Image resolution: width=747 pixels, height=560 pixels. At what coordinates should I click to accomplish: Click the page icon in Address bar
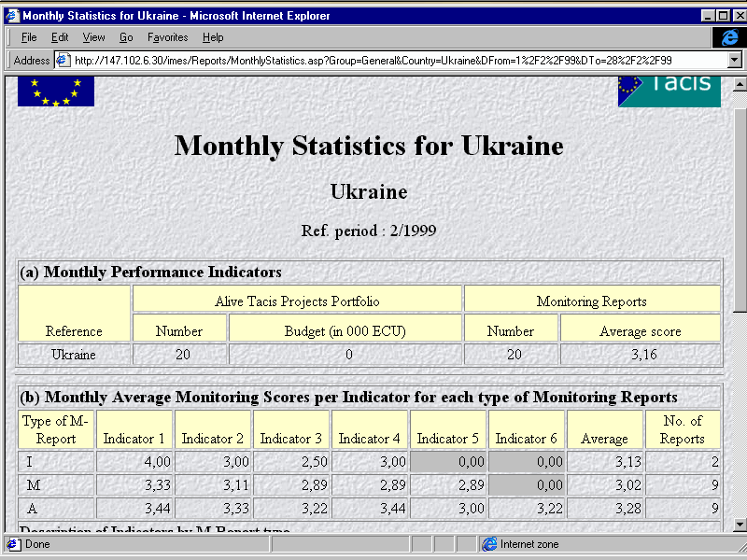tap(63, 60)
